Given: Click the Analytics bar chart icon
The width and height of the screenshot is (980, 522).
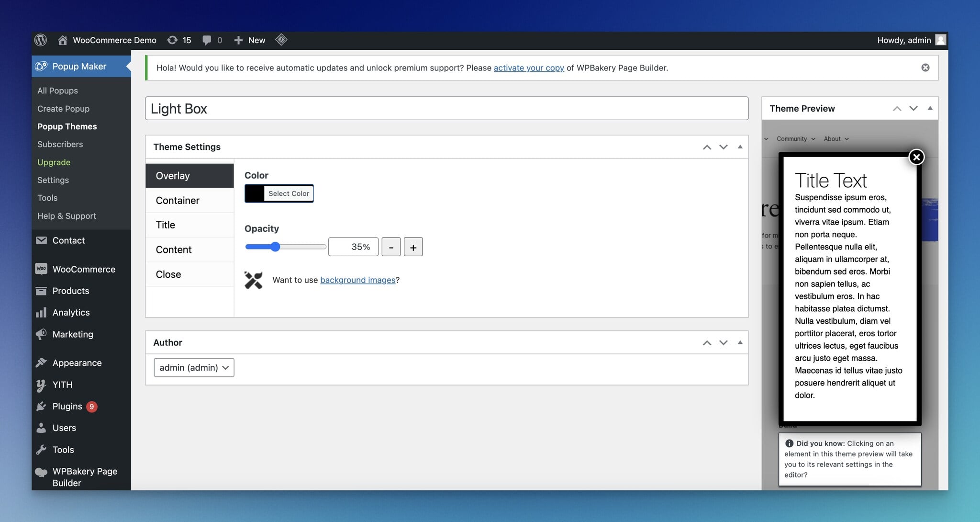Looking at the screenshot, I should tap(41, 312).
